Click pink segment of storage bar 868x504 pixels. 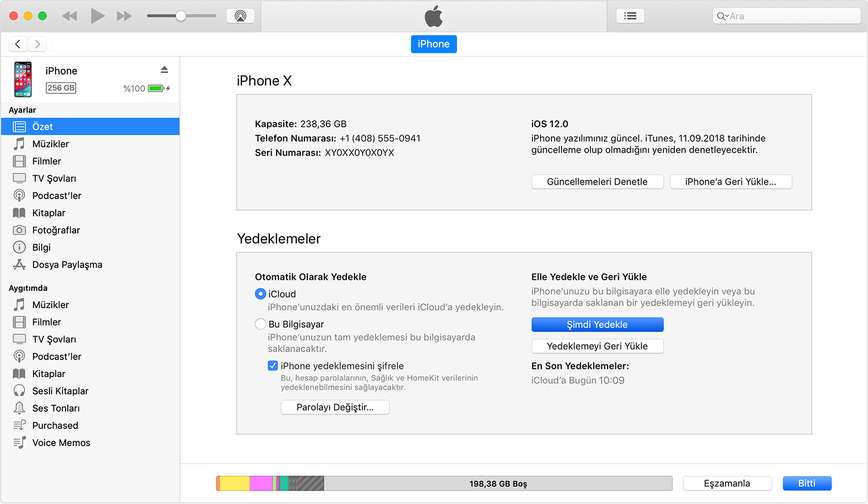tap(261, 483)
